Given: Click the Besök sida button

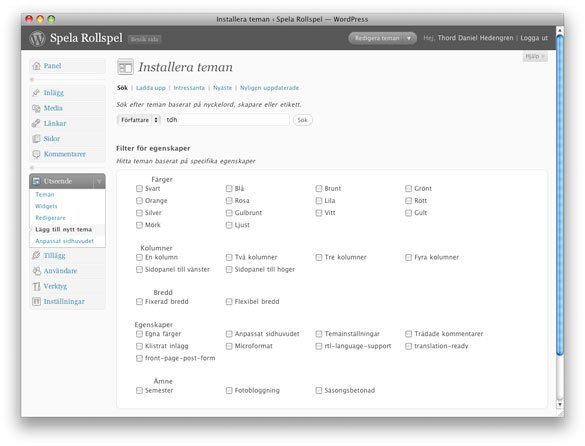Looking at the screenshot, I should [x=144, y=39].
